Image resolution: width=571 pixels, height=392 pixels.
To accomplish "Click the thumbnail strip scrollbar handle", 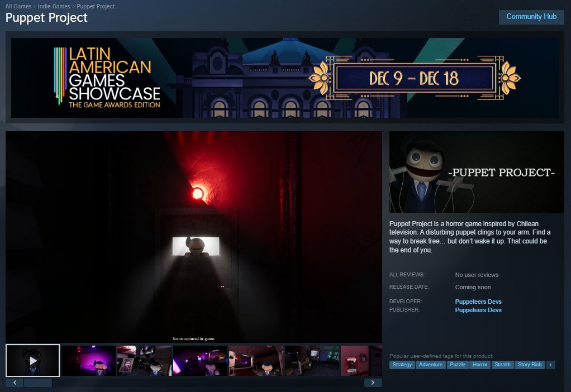I will click(x=38, y=383).
